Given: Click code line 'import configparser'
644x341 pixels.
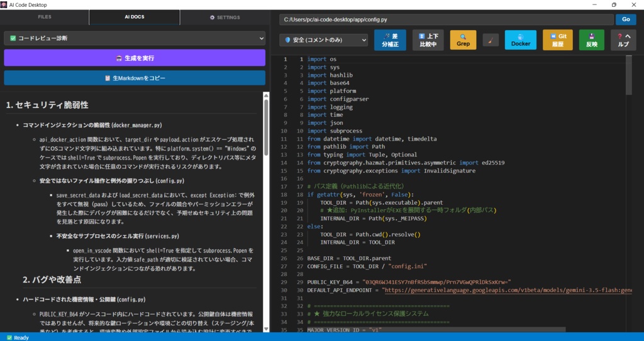Looking at the screenshot, I should pyautogui.click(x=338, y=99).
